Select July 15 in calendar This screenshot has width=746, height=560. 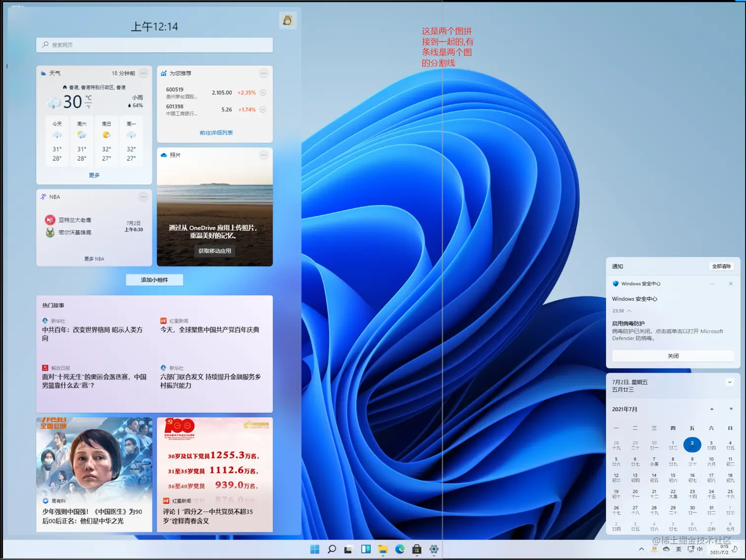673,478
